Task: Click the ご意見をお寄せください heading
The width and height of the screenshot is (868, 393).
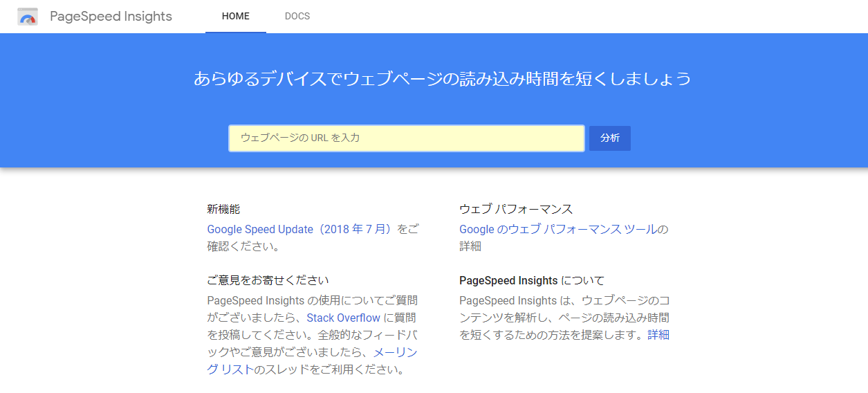Action: pyautogui.click(x=268, y=280)
